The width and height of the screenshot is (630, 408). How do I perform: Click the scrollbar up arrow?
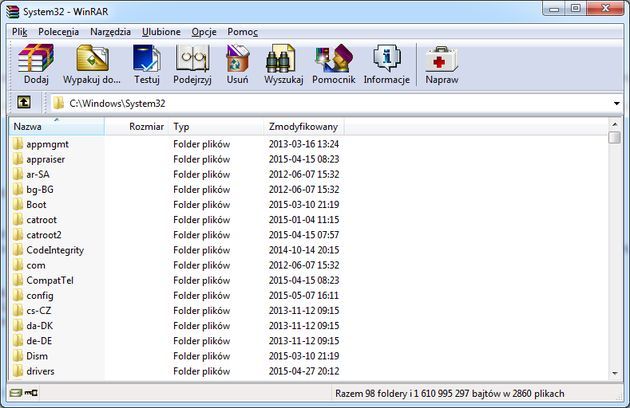pos(614,124)
